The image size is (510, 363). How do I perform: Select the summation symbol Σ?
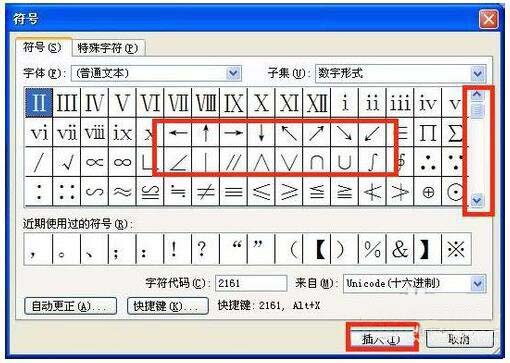point(454,133)
